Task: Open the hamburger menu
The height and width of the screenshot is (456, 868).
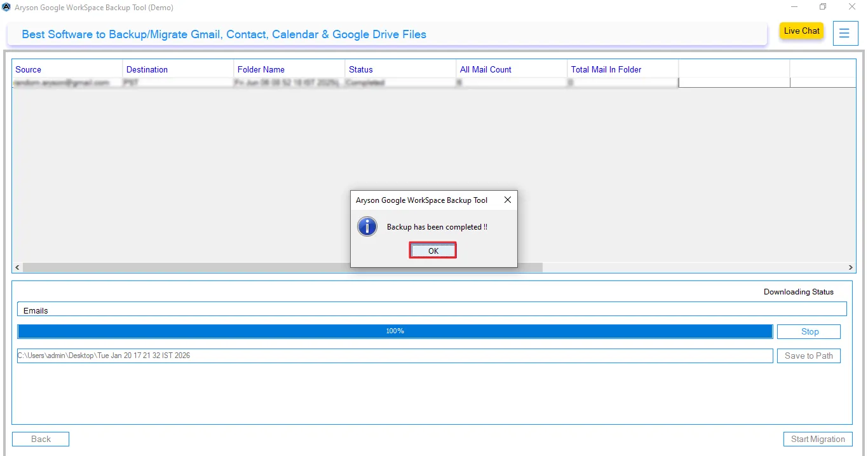Action: coord(845,33)
